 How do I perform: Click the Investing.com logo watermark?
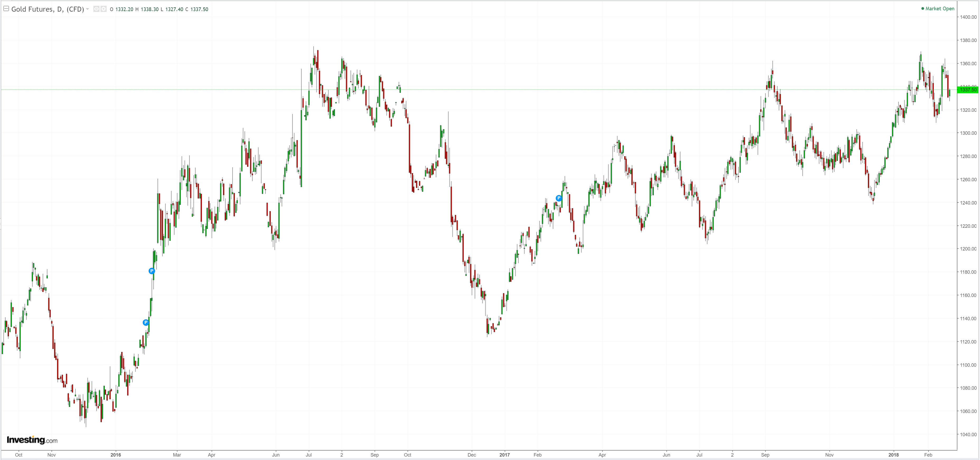[32, 440]
